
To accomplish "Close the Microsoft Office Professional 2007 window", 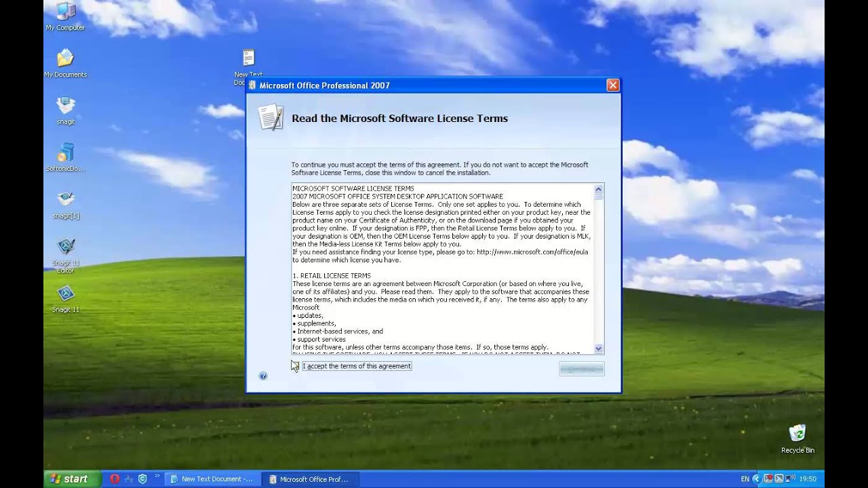I will (x=612, y=85).
